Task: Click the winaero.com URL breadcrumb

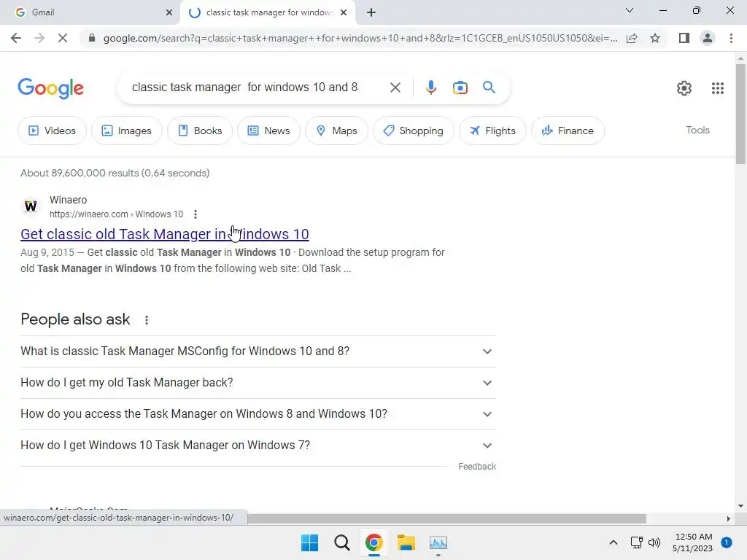Action: [x=116, y=214]
